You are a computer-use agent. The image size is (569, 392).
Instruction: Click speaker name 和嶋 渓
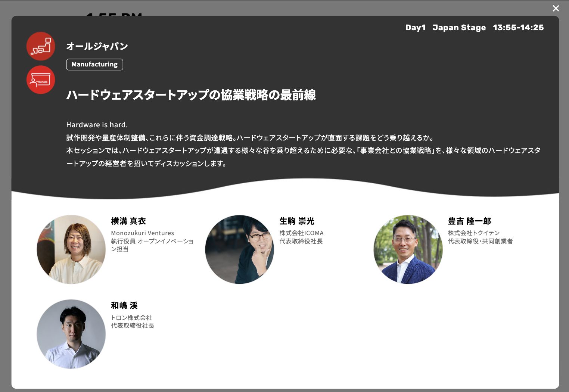click(124, 305)
